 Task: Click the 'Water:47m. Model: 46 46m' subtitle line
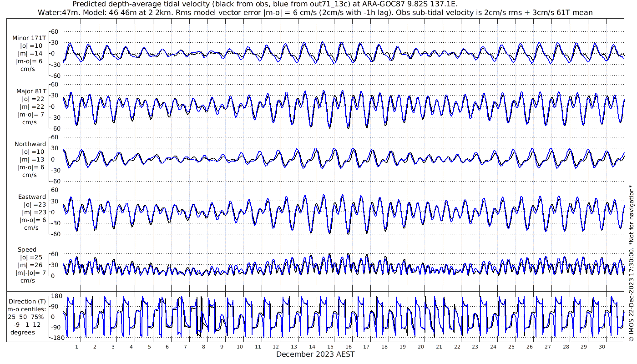pos(316,12)
